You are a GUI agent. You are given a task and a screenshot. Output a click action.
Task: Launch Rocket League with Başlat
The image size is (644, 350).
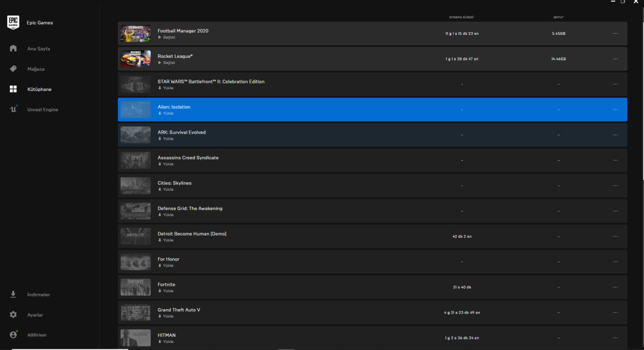(167, 63)
